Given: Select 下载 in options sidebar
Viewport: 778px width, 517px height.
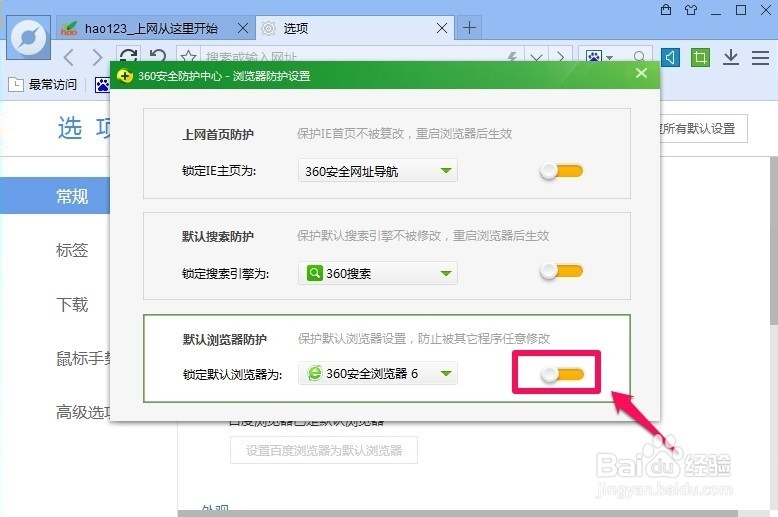Looking at the screenshot, I should click(x=72, y=304).
